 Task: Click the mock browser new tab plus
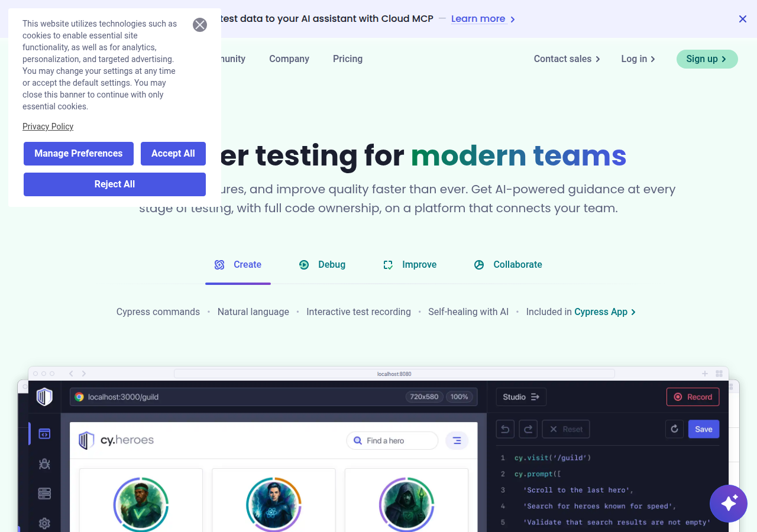(x=705, y=374)
